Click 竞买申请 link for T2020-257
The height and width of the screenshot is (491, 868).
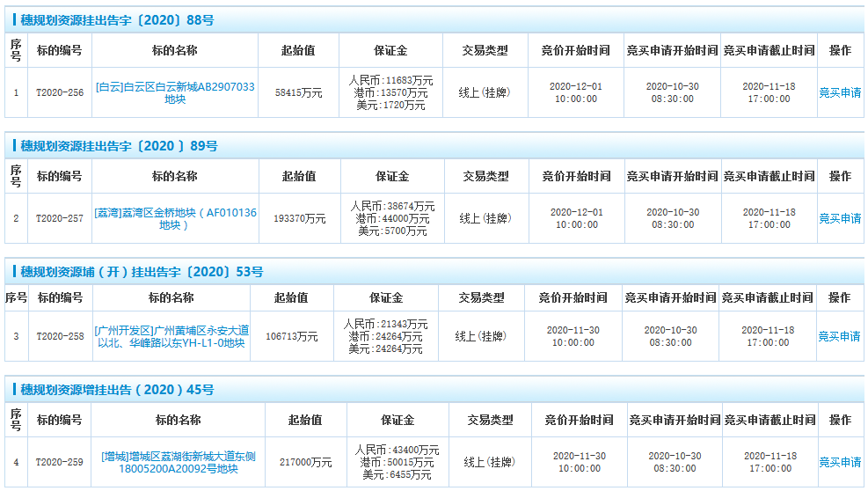point(840,218)
